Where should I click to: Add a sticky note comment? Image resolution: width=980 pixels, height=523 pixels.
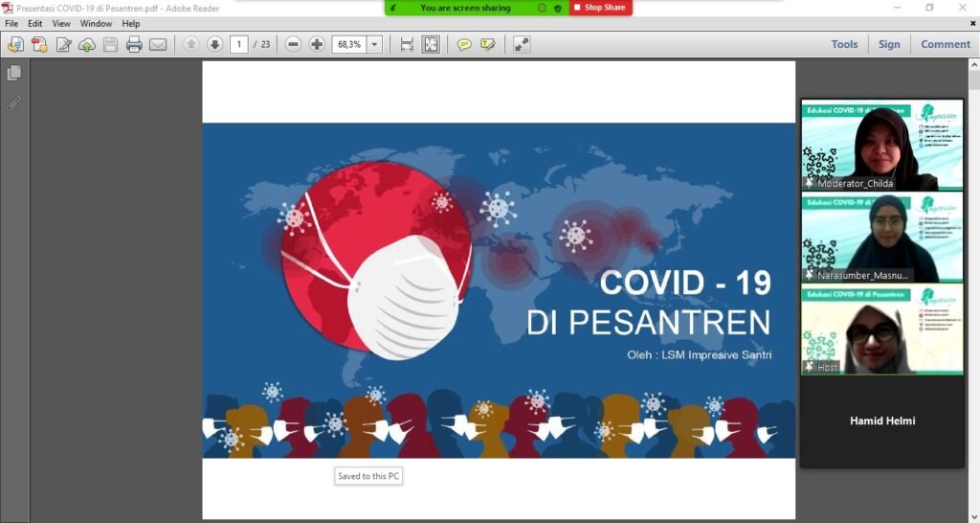coord(464,44)
